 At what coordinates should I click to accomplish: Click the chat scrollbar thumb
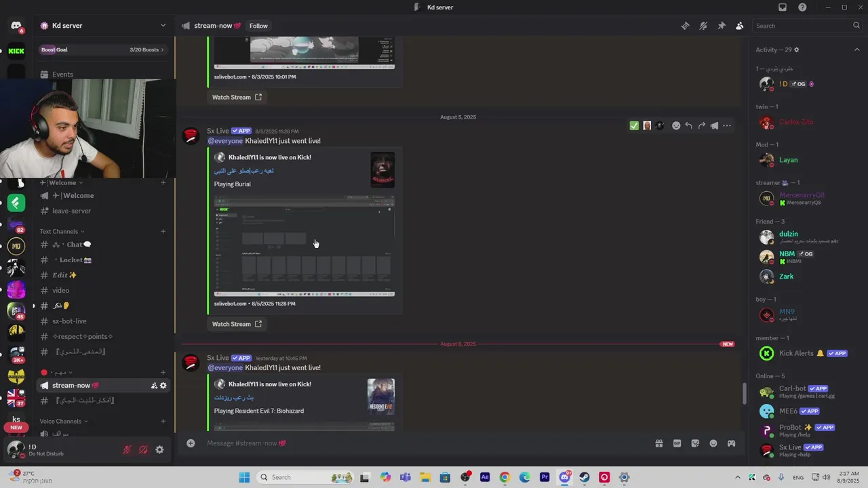[744, 392]
